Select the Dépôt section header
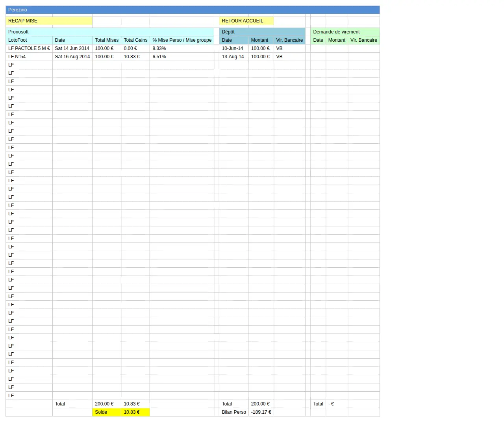The height and width of the screenshot is (422, 504). [262, 32]
